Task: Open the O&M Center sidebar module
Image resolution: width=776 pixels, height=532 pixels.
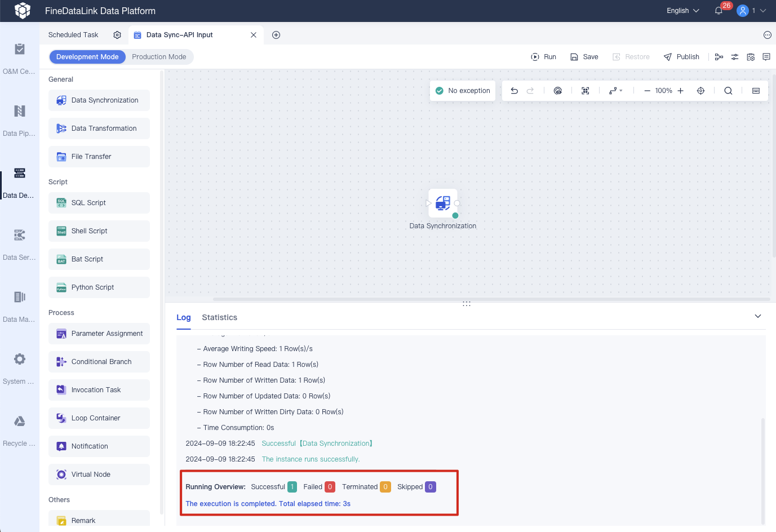Action: click(x=20, y=59)
